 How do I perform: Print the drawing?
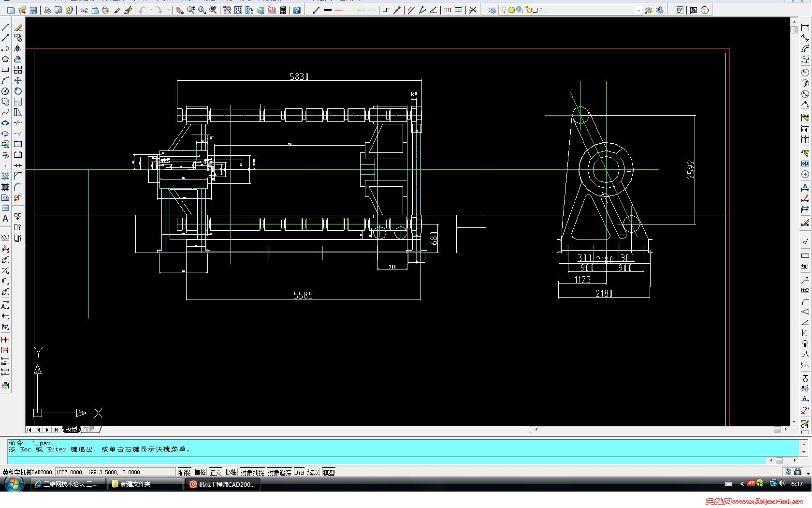point(47,10)
